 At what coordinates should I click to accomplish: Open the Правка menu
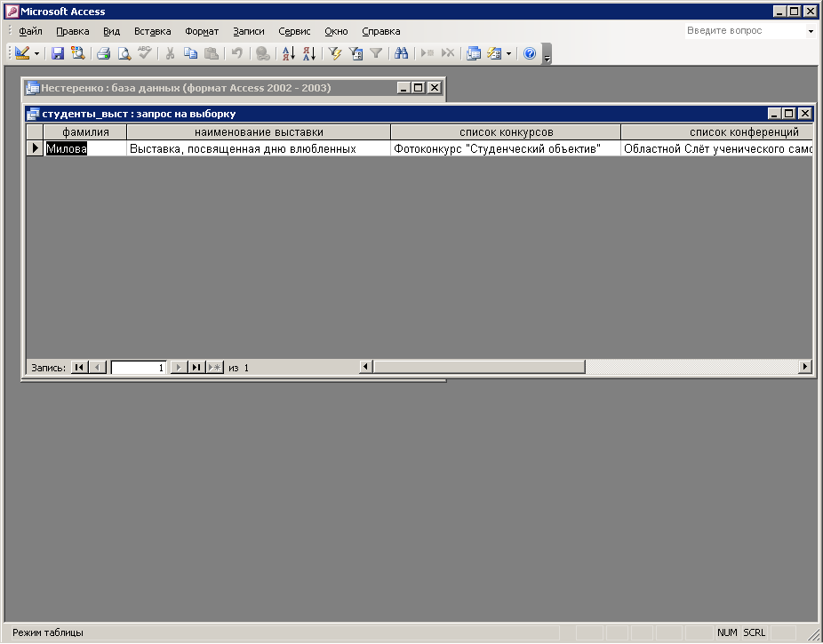coord(72,31)
